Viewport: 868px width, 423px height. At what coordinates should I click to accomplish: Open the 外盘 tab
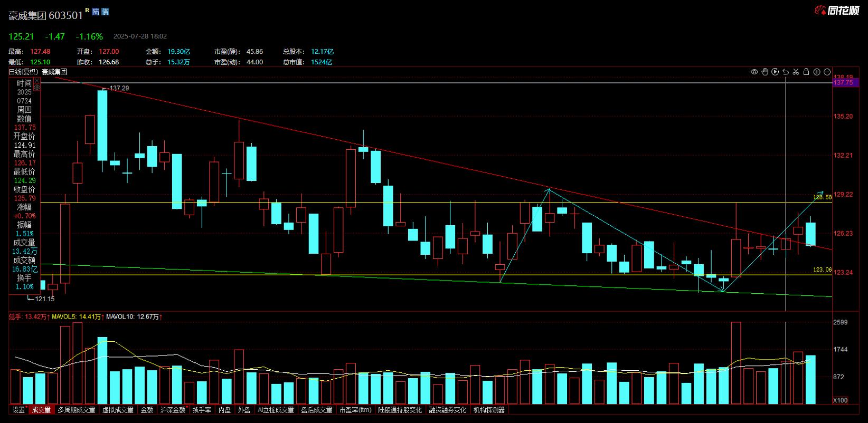pyautogui.click(x=244, y=410)
